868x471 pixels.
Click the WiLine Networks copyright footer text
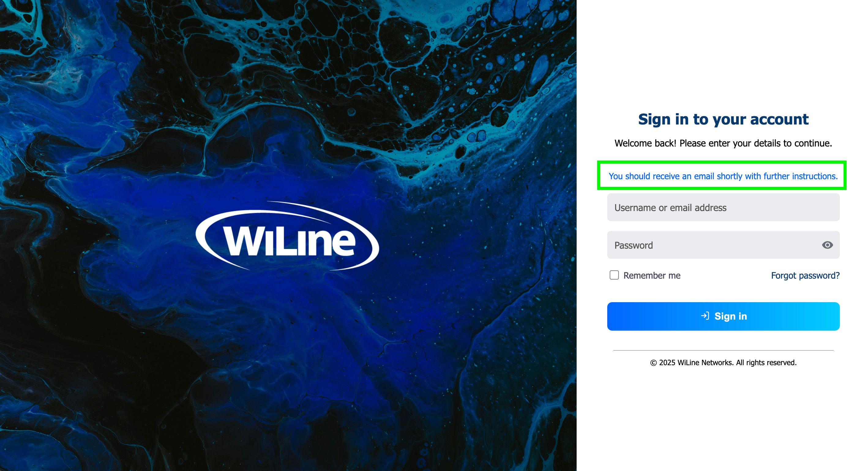(x=723, y=363)
